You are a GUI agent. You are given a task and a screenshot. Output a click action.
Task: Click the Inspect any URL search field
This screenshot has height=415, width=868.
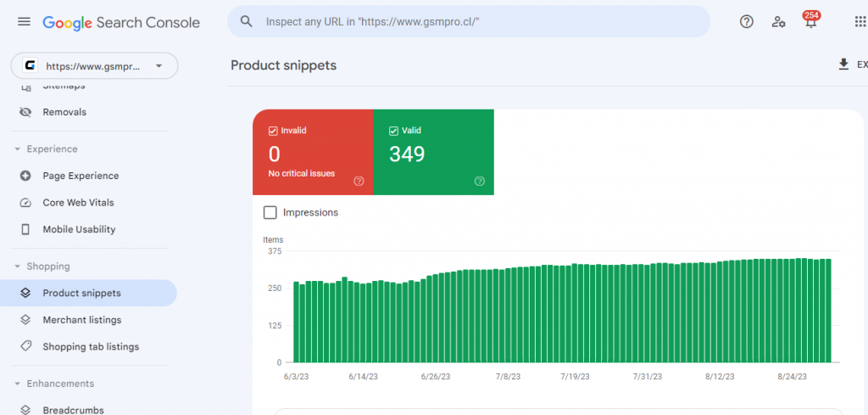(469, 21)
